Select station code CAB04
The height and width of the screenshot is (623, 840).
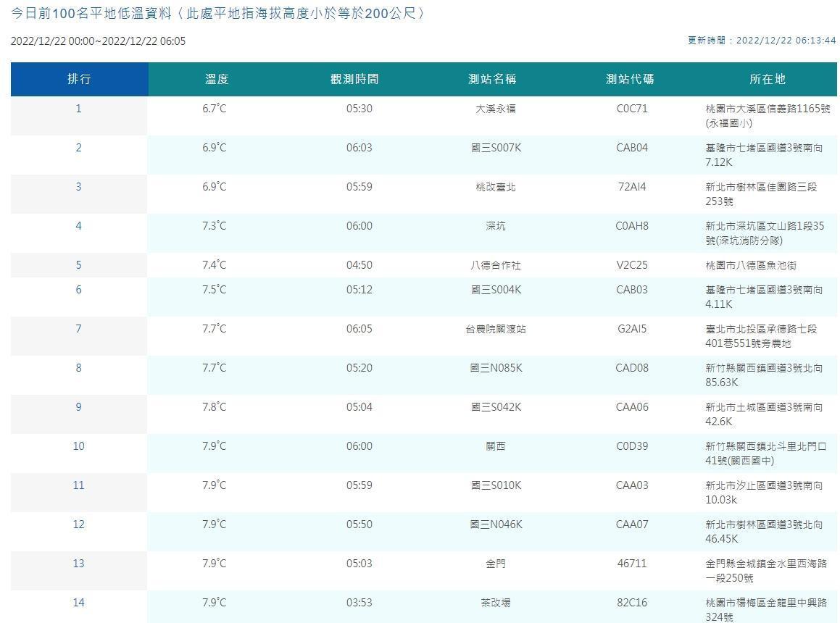632,148
